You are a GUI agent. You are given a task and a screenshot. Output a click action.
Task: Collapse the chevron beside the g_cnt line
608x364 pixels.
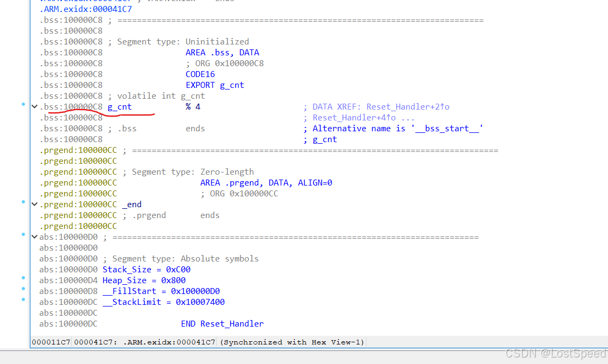tap(35, 107)
